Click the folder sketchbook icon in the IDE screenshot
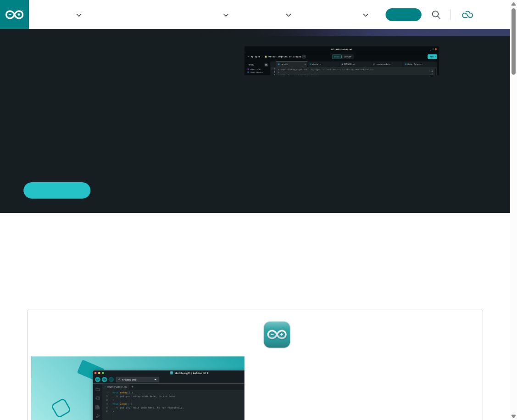 coord(98,389)
